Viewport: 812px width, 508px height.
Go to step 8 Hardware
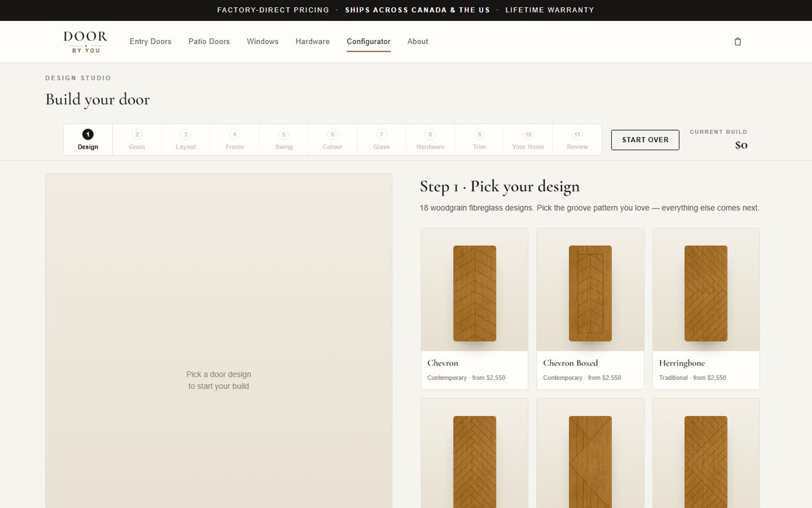pyautogui.click(x=430, y=140)
